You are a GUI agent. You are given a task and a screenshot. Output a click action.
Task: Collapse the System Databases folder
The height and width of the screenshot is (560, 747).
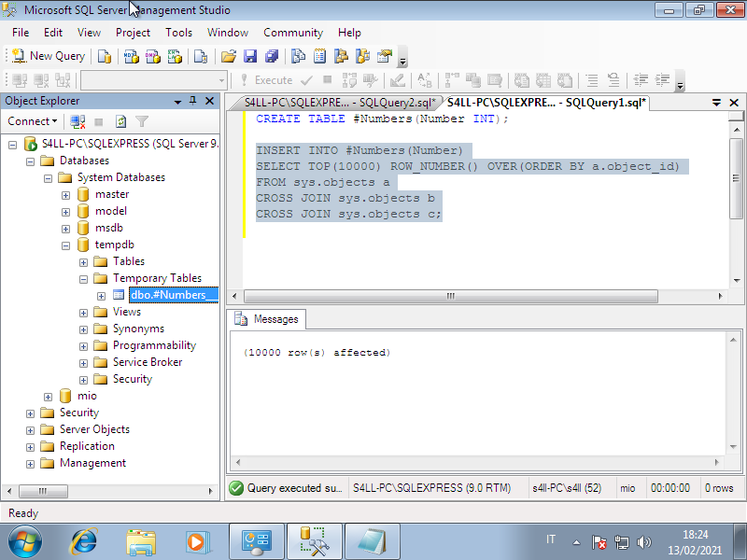[49, 178]
